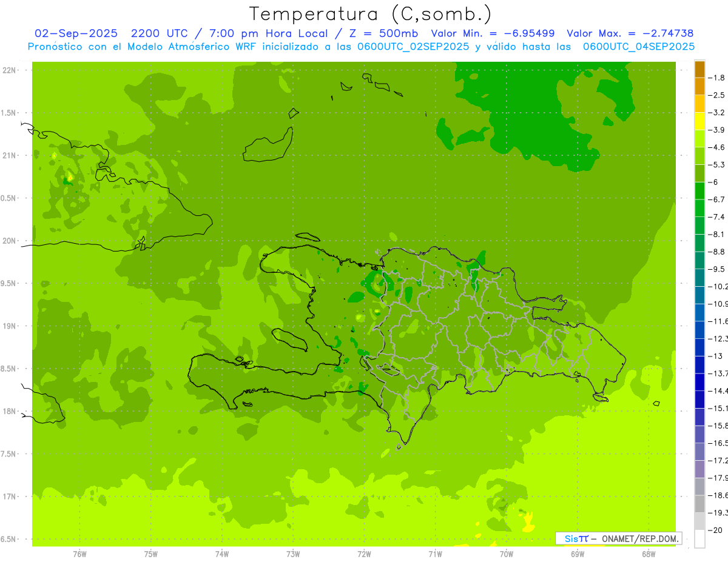This screenshot has width=728, height=562.
Task: Click the 73W longitude axis label
Action: click(x=293, y=554)
